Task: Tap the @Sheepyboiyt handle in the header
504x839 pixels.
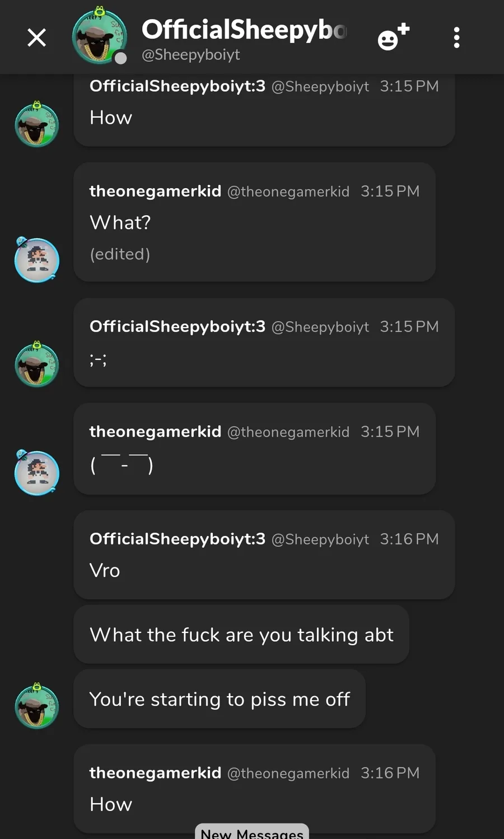Action: click(191, 55)
